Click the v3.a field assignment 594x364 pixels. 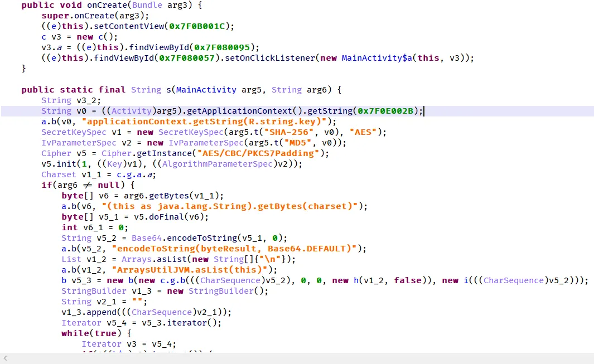point(51,47)
